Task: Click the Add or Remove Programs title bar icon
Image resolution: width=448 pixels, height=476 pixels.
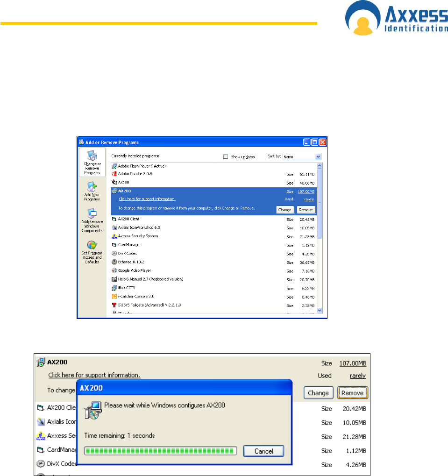Action: tap(81, 142)
